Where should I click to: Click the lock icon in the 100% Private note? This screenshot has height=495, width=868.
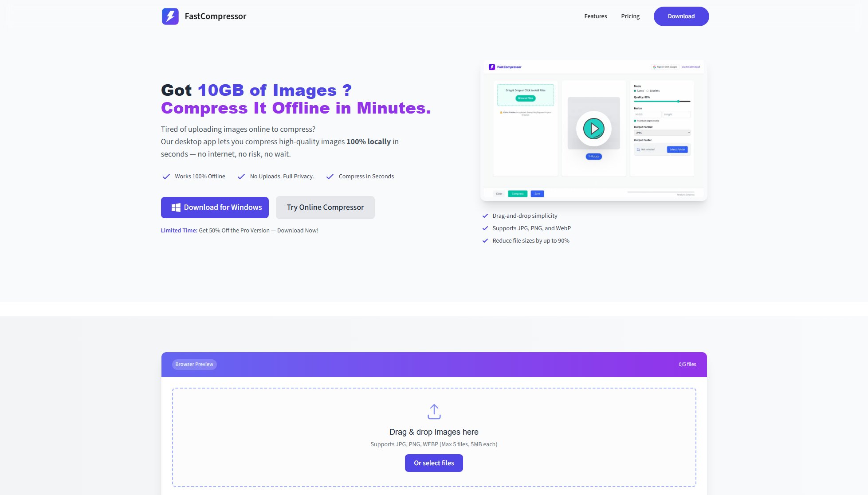[501, 113]
